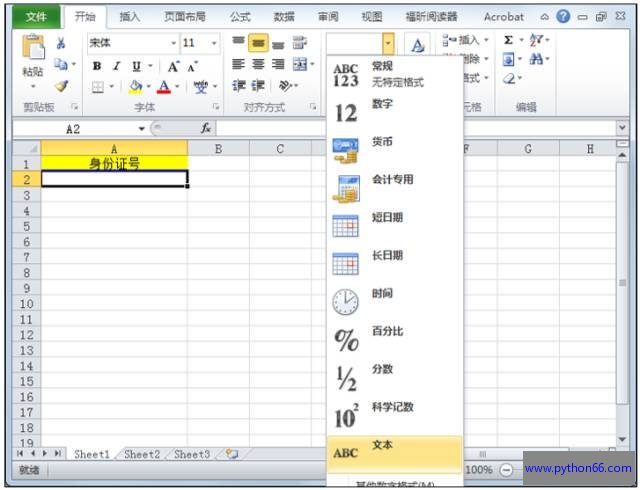Viewport: 640px width, 490px height.
Task: Click the font color red A swatch
Action: 163,87
